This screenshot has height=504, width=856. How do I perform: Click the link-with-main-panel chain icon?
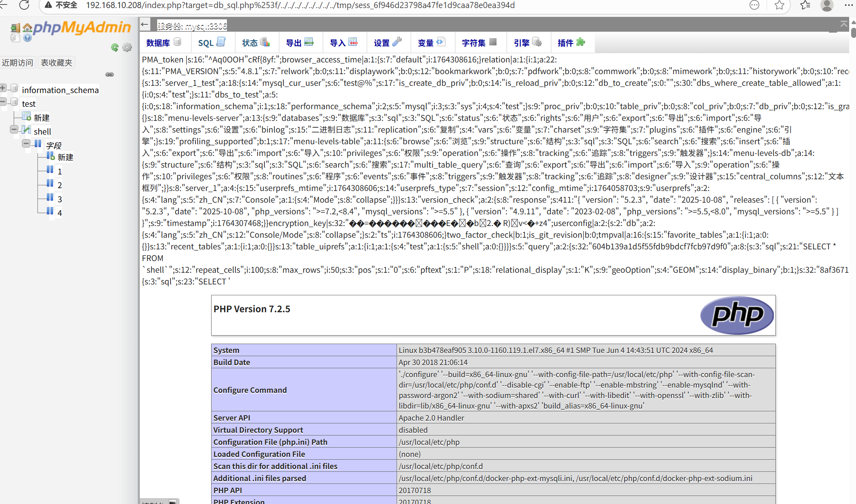tap(110, 75)
